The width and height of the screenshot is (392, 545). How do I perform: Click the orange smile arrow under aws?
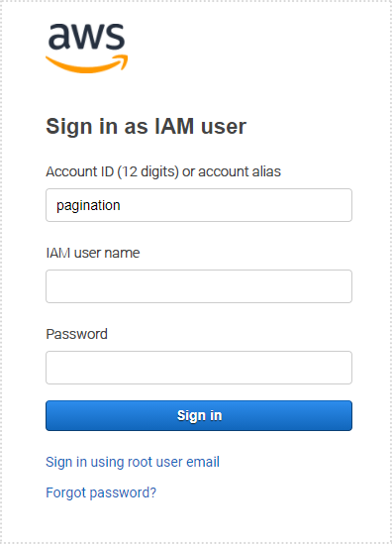tap(87, 64)
